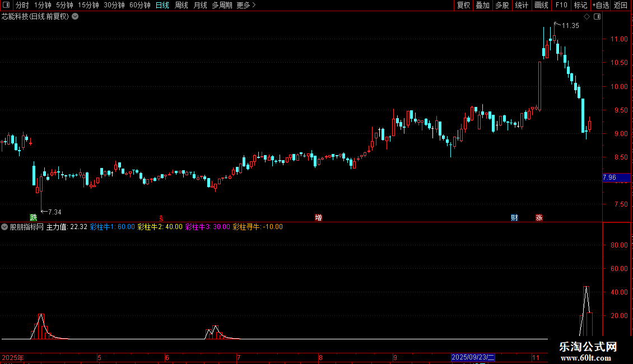Click month 9 on the time axis
The width and height of the screenshot is (633, 364).
pyautogui.click(x=395, y=357)
